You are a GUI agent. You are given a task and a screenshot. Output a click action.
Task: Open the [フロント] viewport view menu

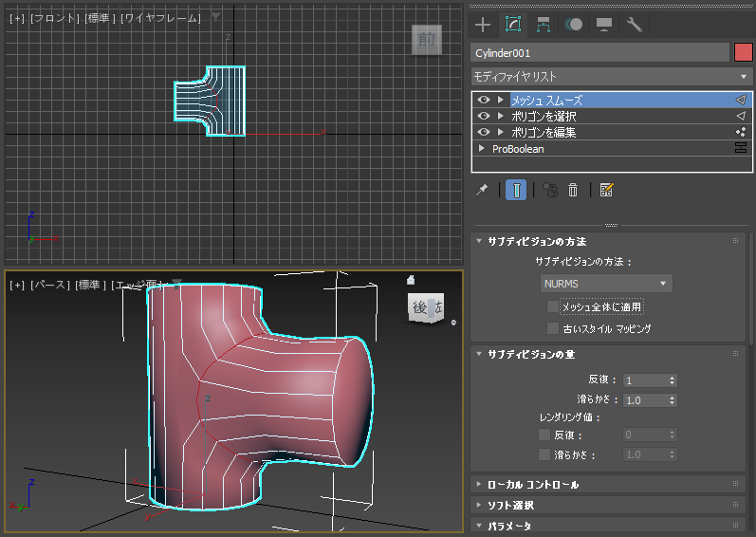(55, 18)
